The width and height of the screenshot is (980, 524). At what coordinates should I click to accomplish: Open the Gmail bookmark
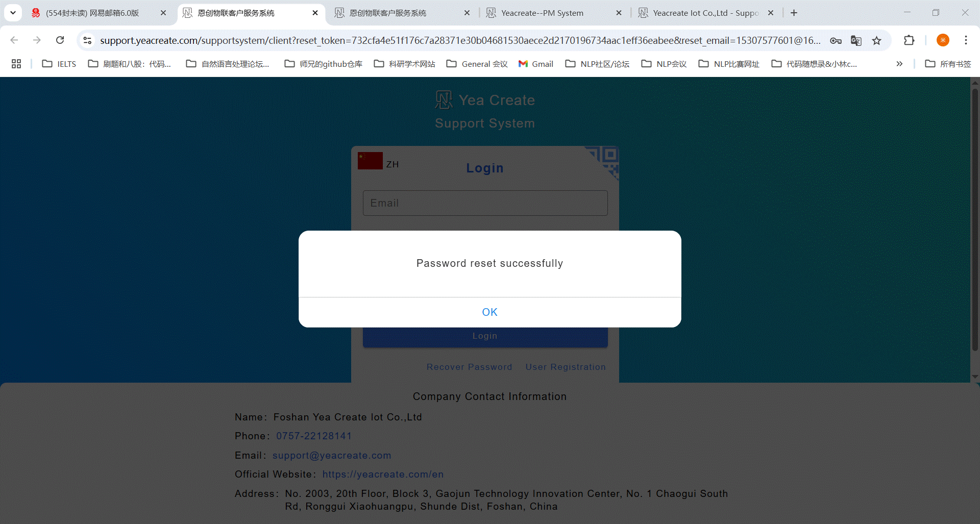click(536, 64)
